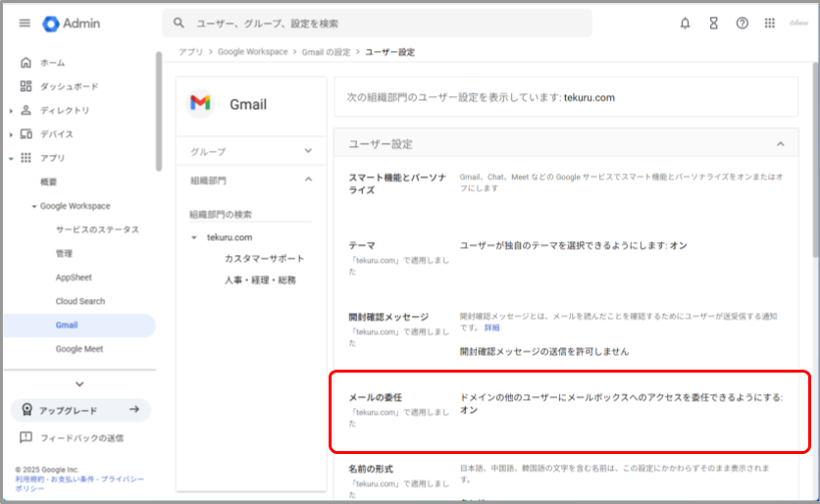Open 管理 in the sidebar

64,254
